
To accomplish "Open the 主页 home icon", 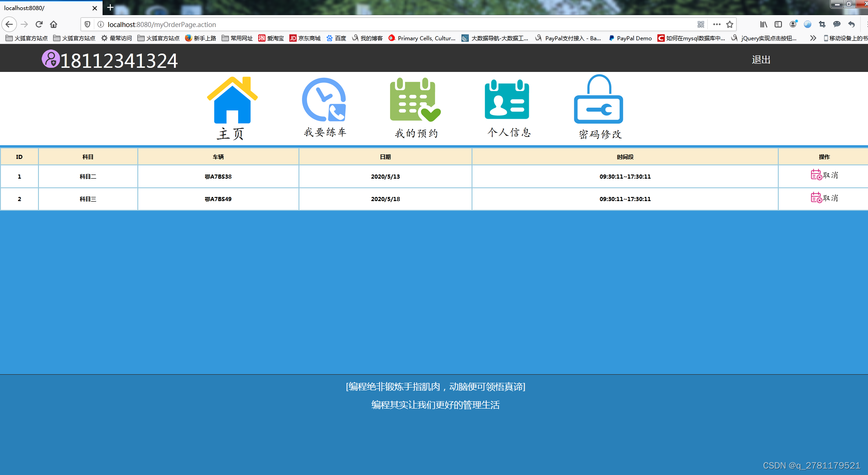I will [232, 100].
